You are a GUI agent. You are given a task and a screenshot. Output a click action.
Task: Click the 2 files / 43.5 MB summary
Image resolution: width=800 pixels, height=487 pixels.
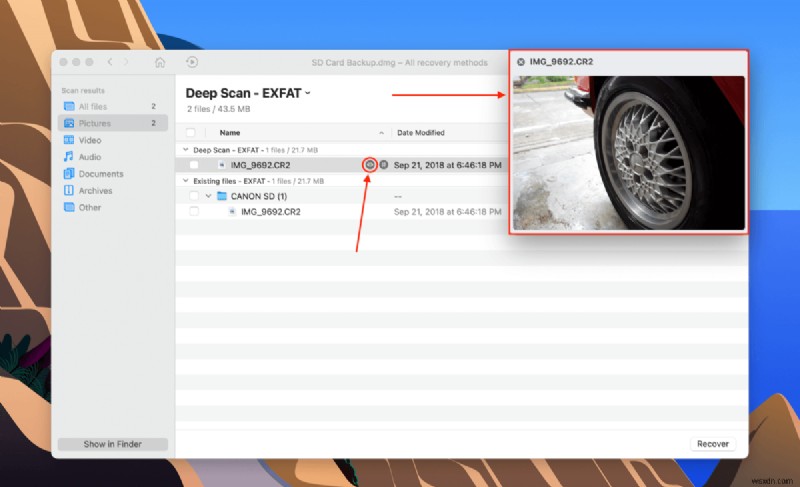218,109
